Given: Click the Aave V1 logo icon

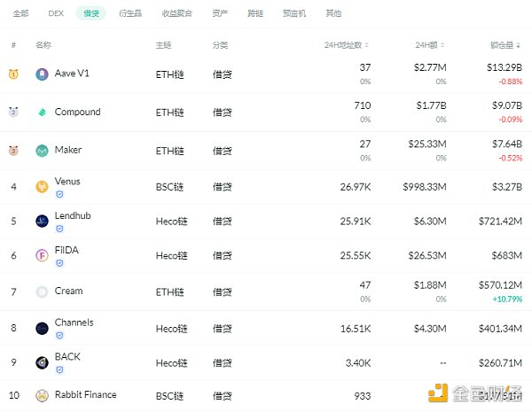Looking at the screenshot, I should click(42, 74).
